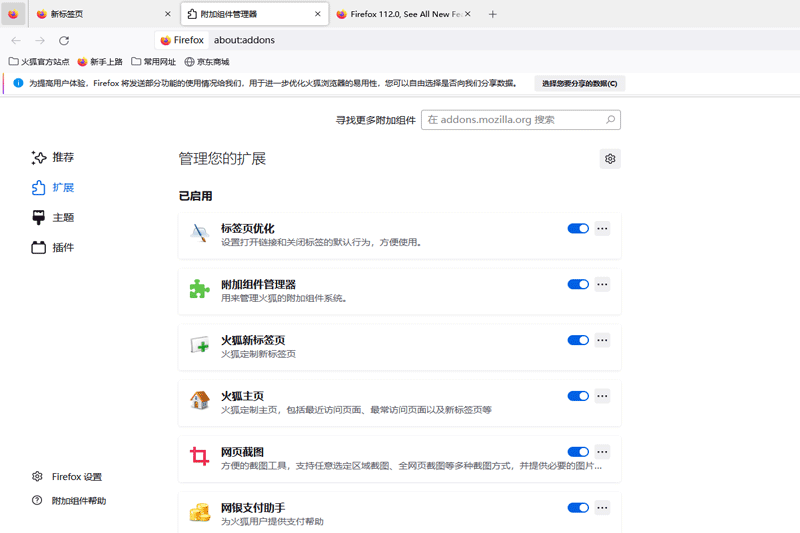Click the addons.mozilla.org search field

[x=510, y=120]
